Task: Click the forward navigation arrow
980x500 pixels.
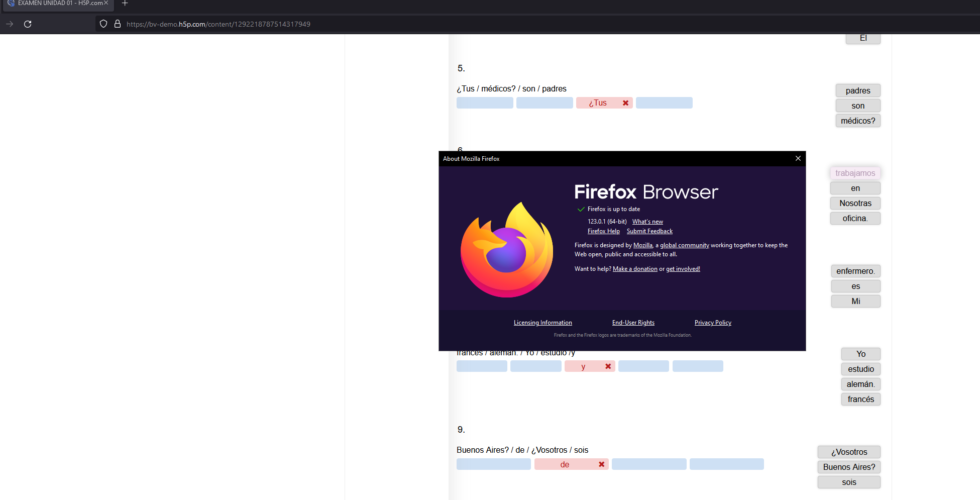Action: pyautogui.click(x=10, y=24)
